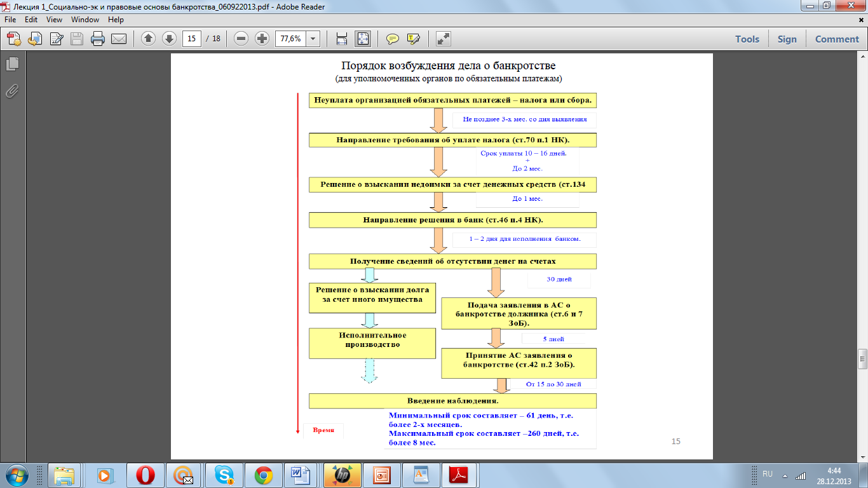
Task: Open Google Chrome from the taskbar
Action: (263, 475)
